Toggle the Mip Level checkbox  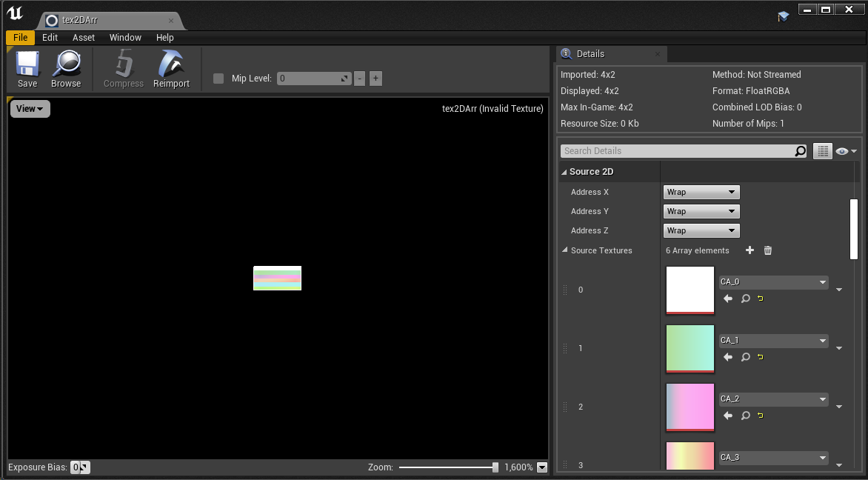[x=218, y=78]
